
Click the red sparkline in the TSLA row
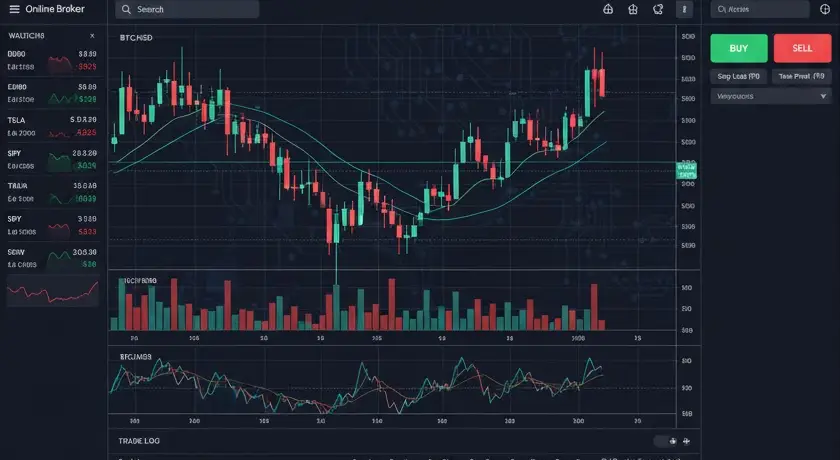pyautogui.click(x=59, y=132)
